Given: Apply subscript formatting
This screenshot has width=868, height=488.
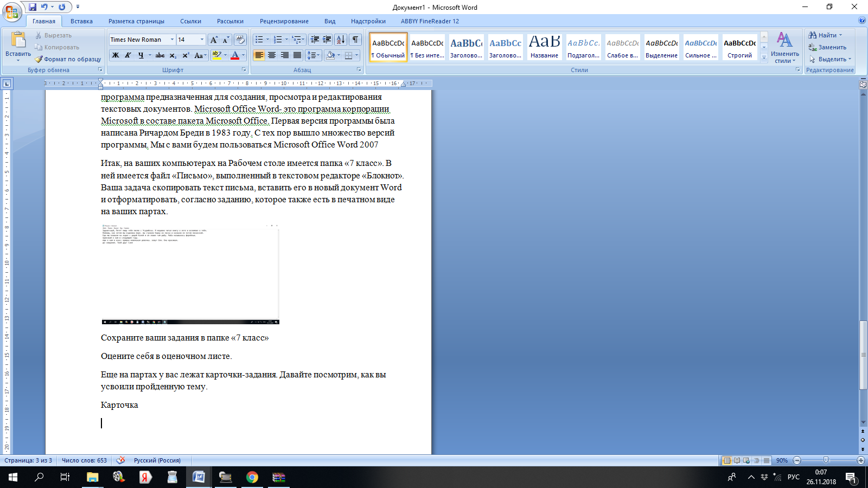Looking at the screenshot, I should 173,55.
